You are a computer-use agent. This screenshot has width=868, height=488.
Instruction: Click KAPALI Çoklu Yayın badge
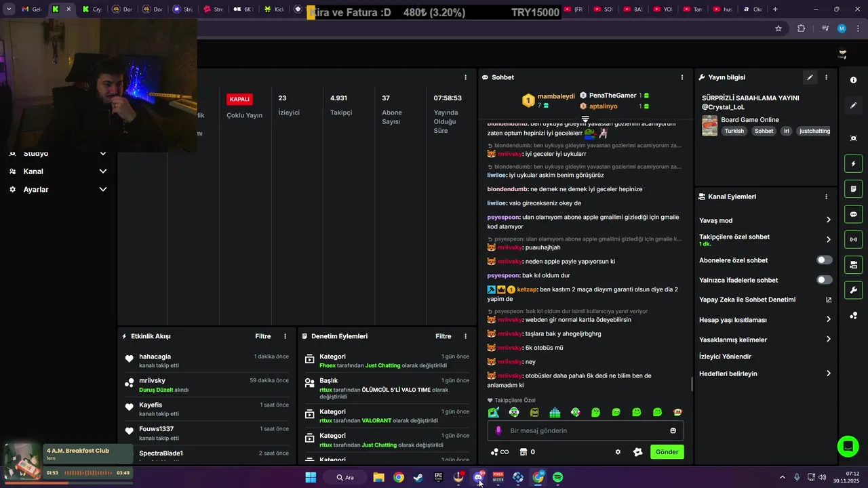tap(239, 99)
